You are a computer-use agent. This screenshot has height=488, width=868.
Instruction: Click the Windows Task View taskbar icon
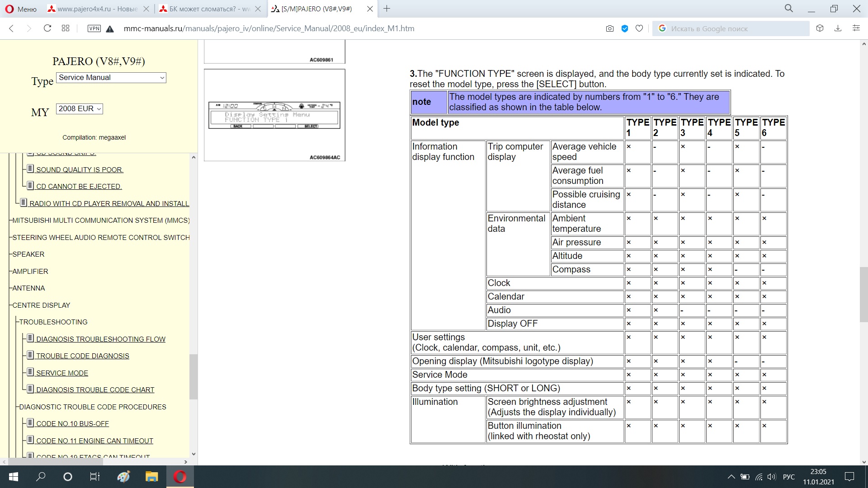pyautogui.click(x=94, y=477)
